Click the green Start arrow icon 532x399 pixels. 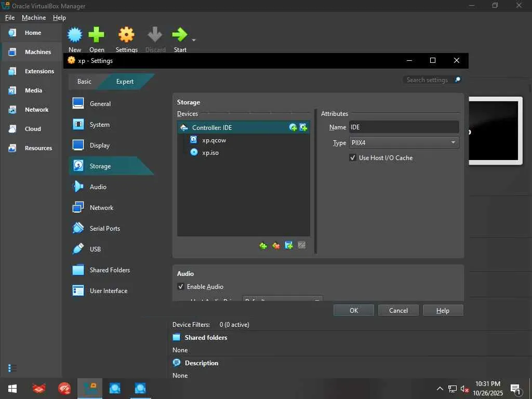point(179,35)
